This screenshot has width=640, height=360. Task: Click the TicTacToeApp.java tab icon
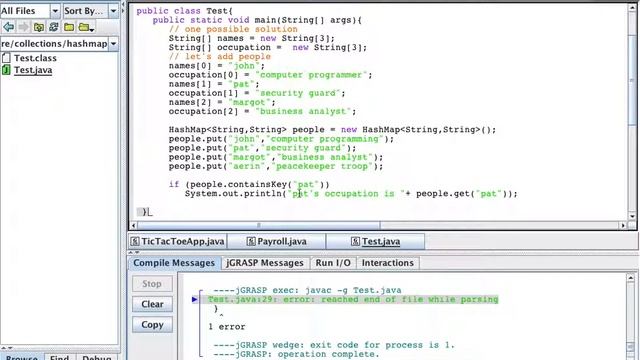[135, 242]
